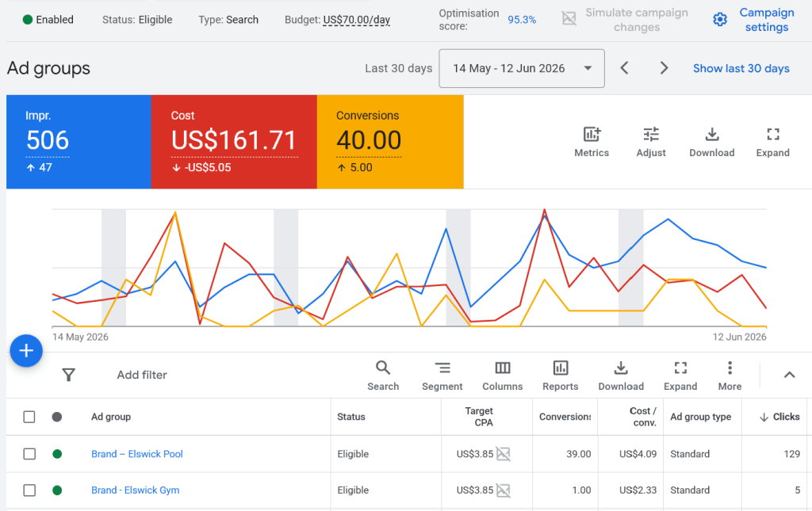Screen dimensions: 812x511
Task: Download the chart via the upper Download icon
Action: 712,135
